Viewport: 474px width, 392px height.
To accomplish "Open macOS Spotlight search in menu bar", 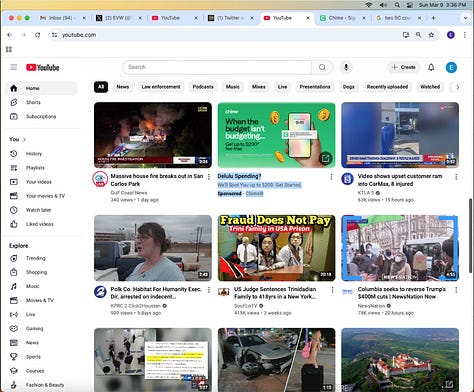I will (x=397, y=5).
